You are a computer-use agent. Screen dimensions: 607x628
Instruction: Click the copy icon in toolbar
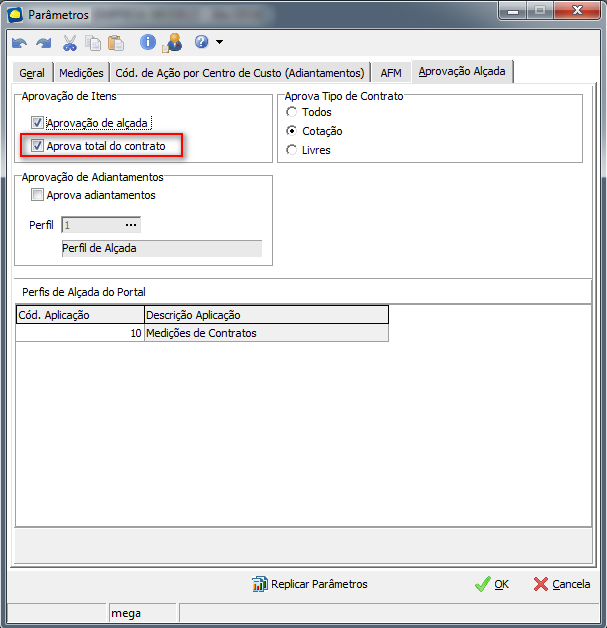coord(93,43)
